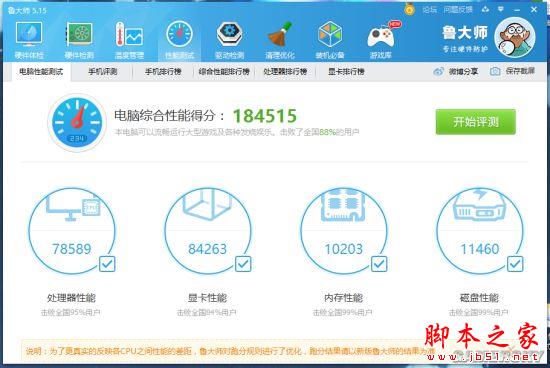Click the green 开始评测 button

pos(476,122)
